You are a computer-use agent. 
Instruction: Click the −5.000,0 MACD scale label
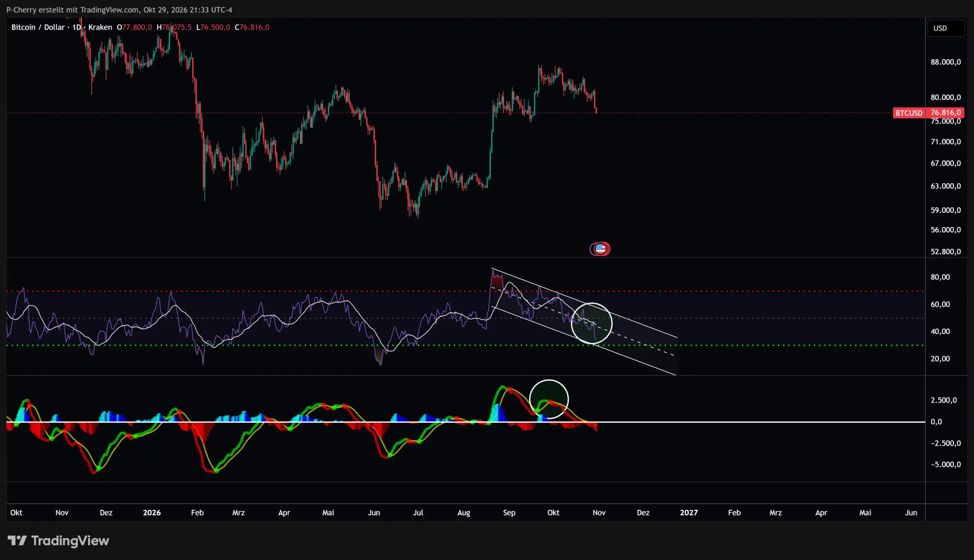pos(946,465)
